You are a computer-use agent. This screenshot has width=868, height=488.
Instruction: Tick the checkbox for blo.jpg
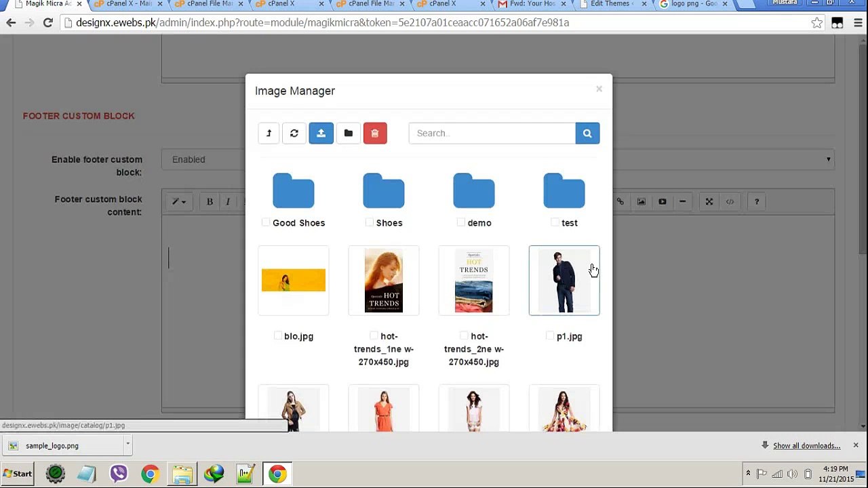[x=278, y=335]
